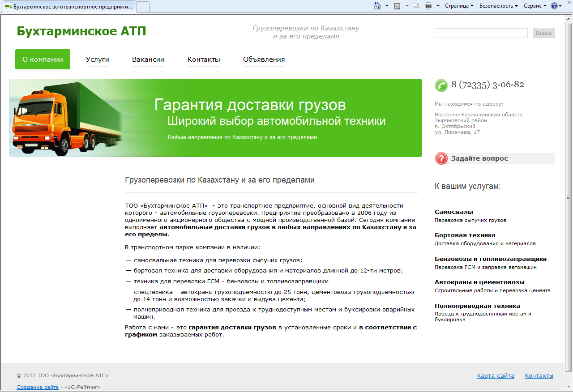
Task: Click the Print icon in toolbar
Action: click(x=428, y=6)
